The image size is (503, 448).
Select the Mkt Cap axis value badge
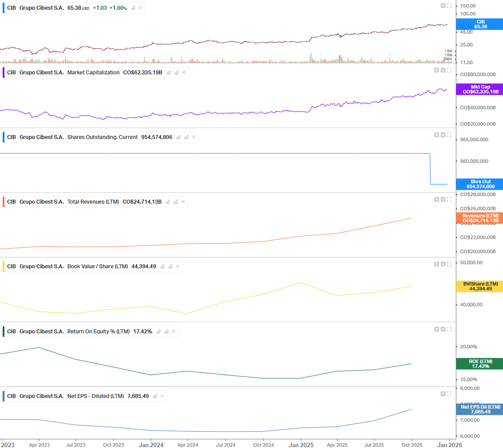click(480, 89)
